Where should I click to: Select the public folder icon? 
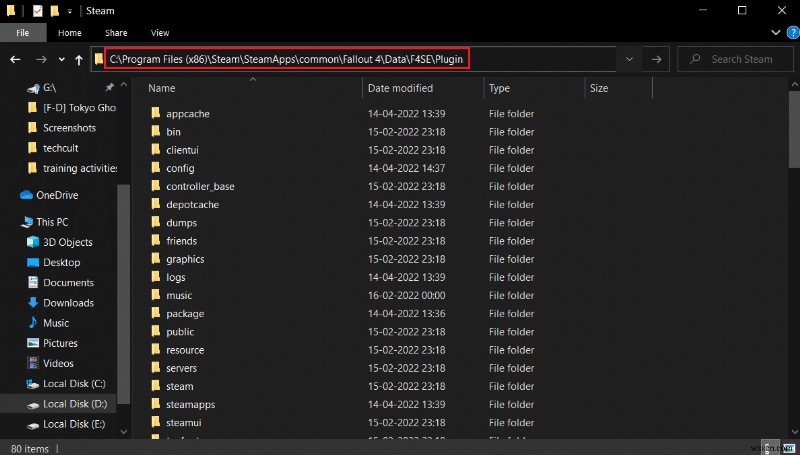coord(156,332)
